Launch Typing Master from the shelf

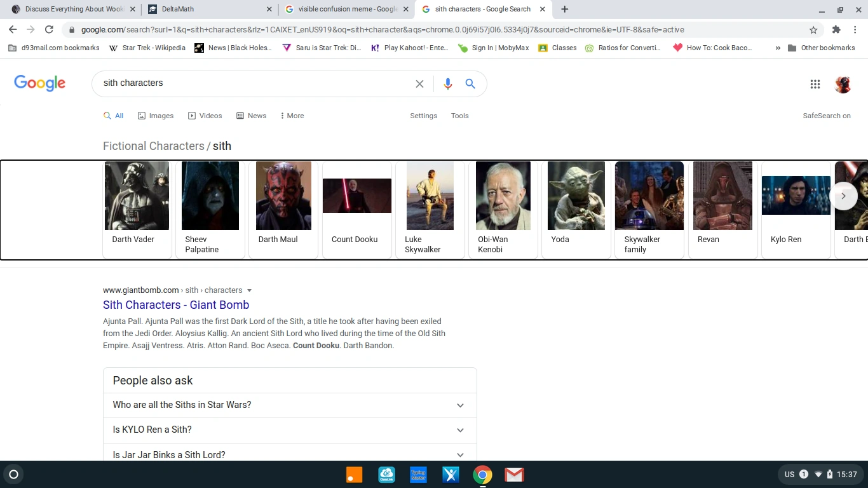click(418, 474)
